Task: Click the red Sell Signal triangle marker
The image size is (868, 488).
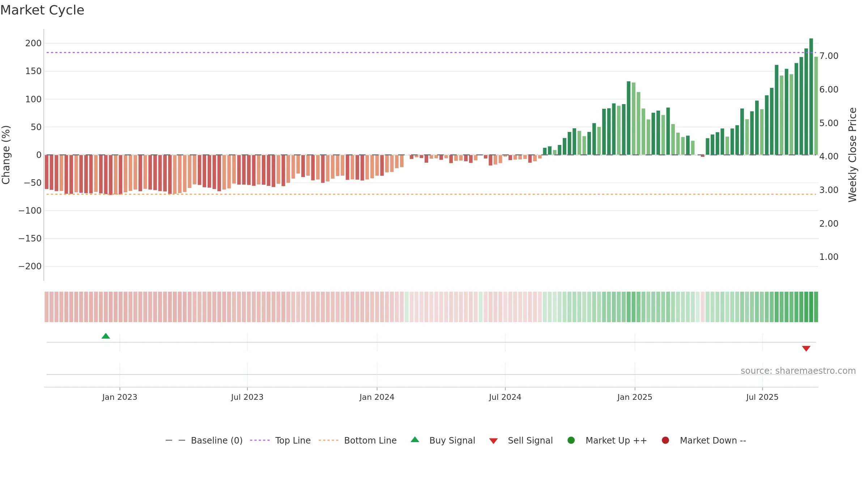Action: (x=806, y=348)
